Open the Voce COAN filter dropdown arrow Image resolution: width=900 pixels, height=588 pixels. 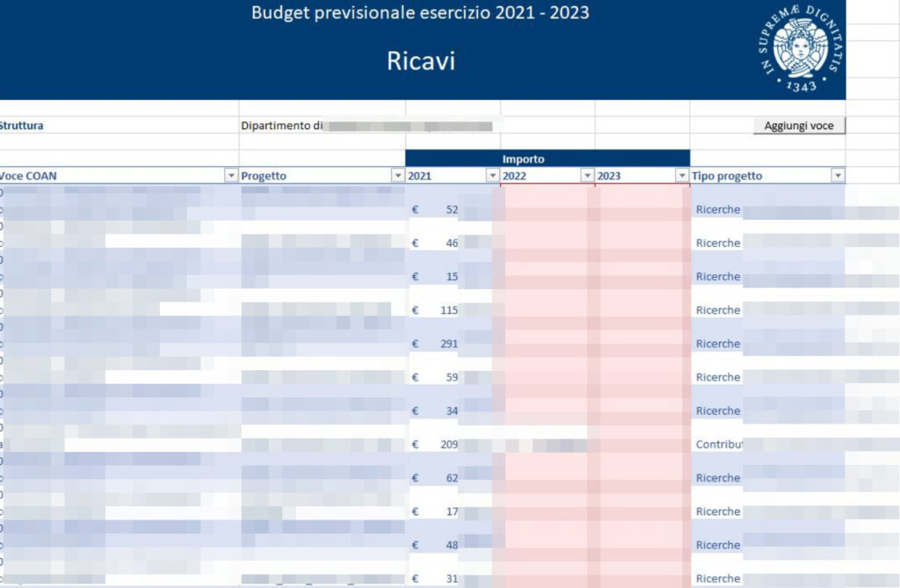click(231, 176)
